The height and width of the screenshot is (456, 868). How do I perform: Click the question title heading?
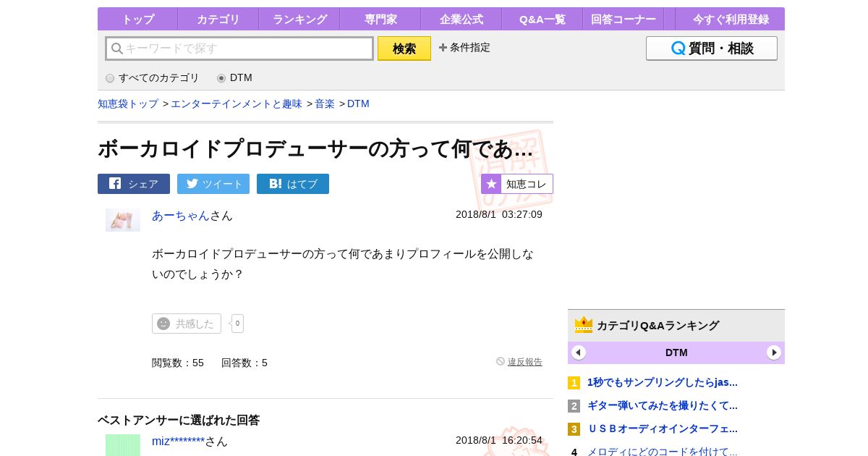[x=315, y=148]
